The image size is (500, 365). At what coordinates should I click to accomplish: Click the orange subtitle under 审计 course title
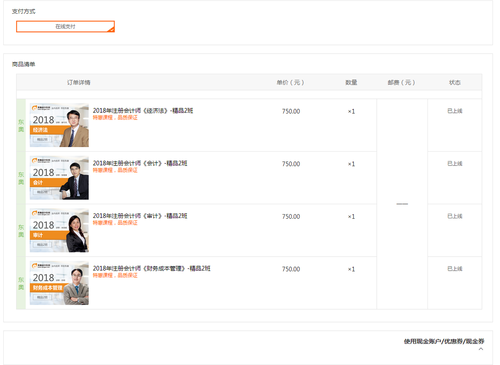115,223
